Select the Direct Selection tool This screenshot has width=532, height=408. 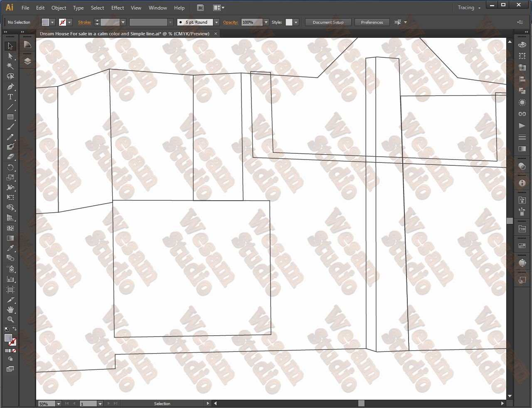coord(10,56)
